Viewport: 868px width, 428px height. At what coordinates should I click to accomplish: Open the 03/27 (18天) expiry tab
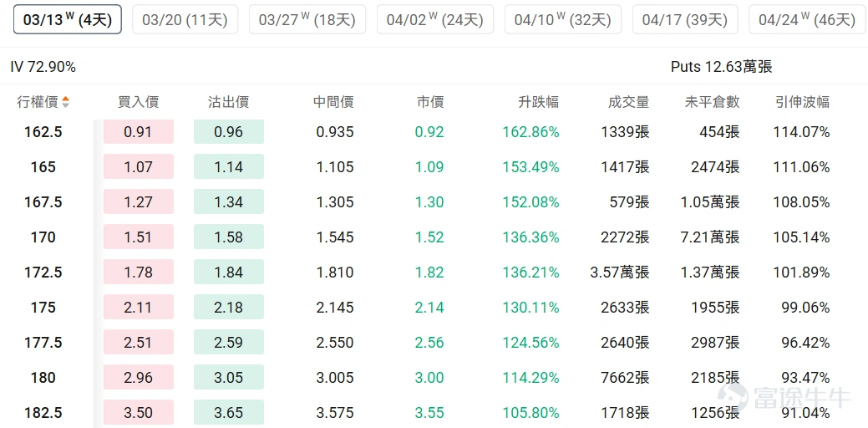(307, 20)
